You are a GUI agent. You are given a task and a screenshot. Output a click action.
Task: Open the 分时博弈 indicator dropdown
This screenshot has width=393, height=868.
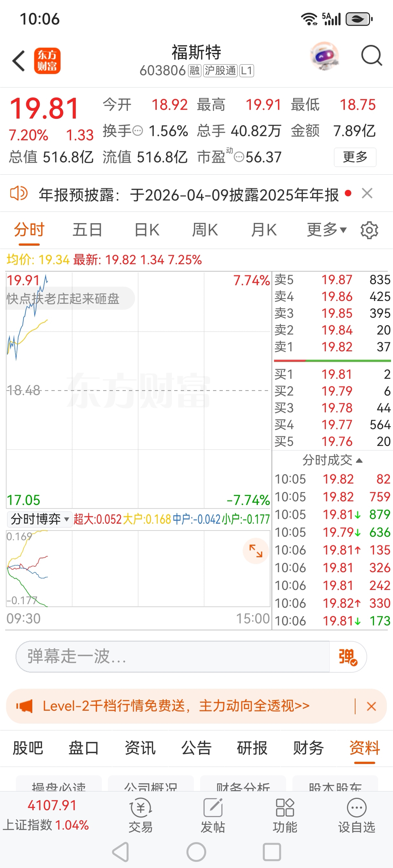(x=39, y=519)
